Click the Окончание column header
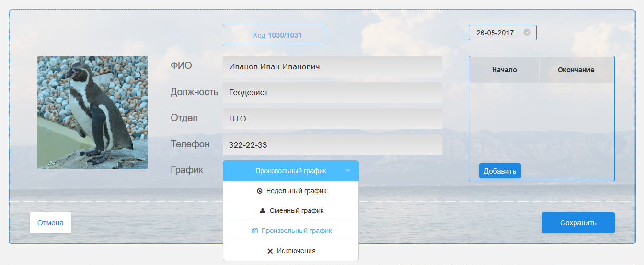This screenshot has height=265, width=644. [x=576, y=70]
